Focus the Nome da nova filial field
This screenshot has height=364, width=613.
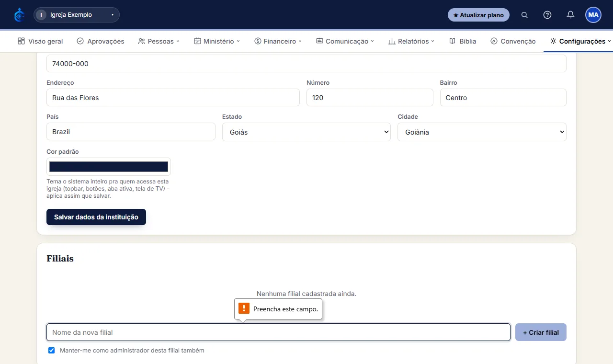coord(278,332)
